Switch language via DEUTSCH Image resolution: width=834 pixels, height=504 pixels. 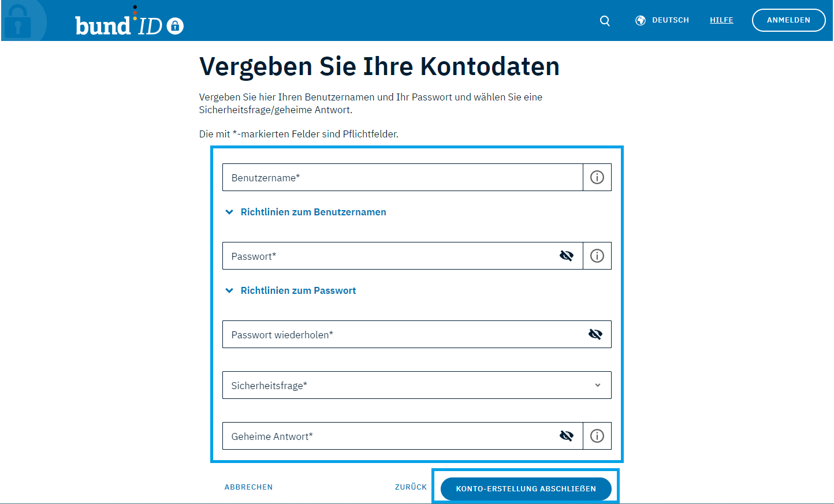[671, 20]
